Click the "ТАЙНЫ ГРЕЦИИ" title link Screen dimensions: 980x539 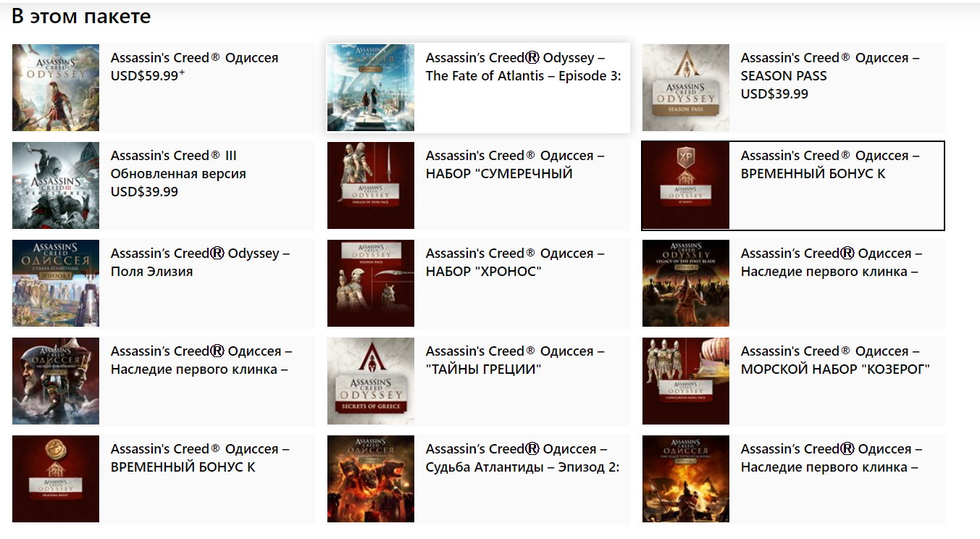pyautogui.click(x=514, y=360)
